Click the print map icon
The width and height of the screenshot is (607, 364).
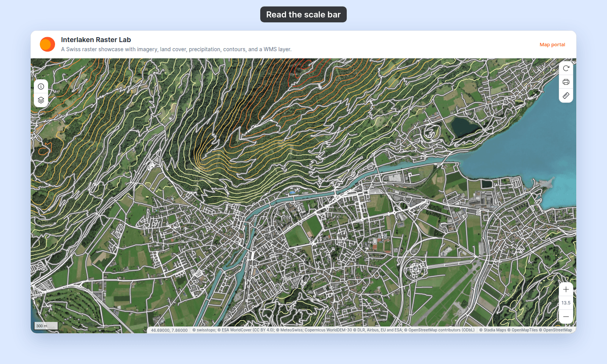tap(566, 82)
